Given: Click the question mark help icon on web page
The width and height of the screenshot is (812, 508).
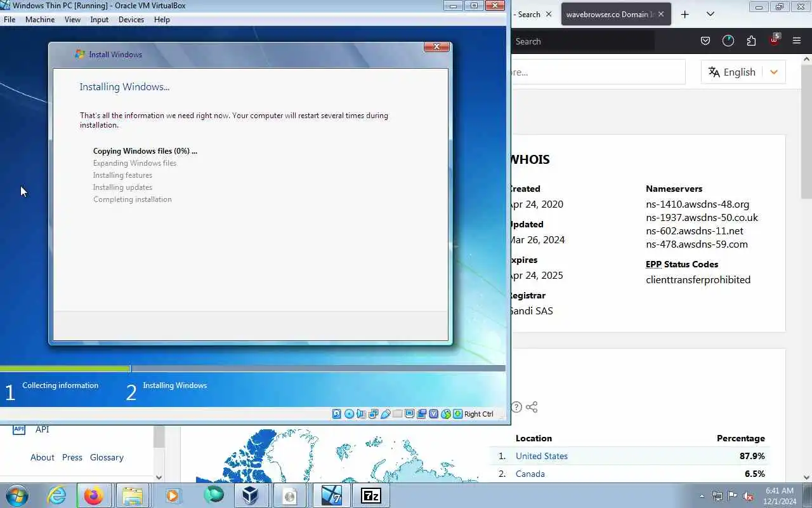Looking at the screenshot, I should (516, 407).
